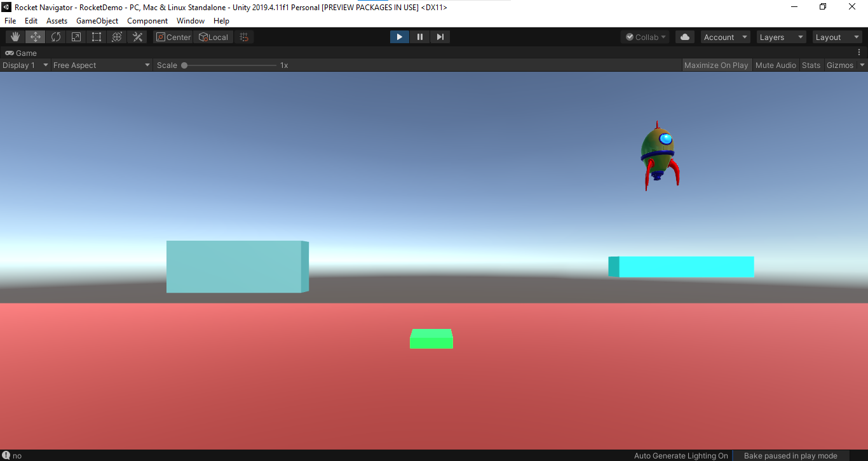This screenshot has height=461, width=868.
Task: Open the File menu
Action: click(10, 21)
